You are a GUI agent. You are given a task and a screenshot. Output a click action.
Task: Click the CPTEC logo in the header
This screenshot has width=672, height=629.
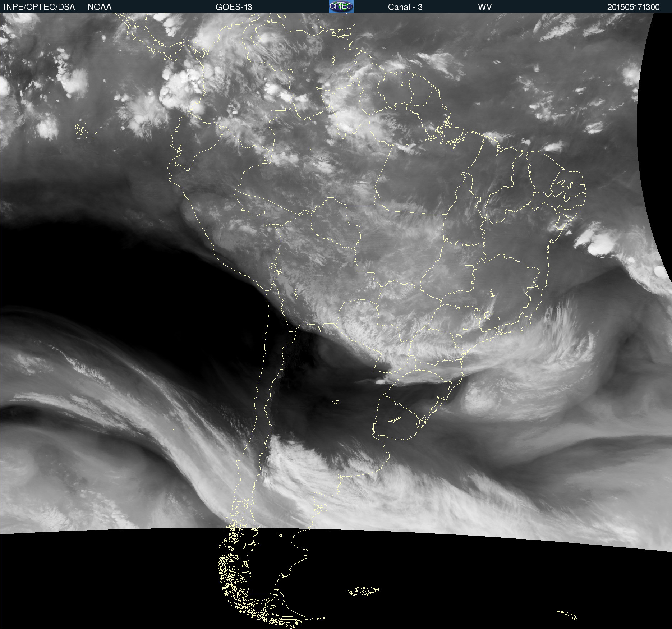point(341,6)
